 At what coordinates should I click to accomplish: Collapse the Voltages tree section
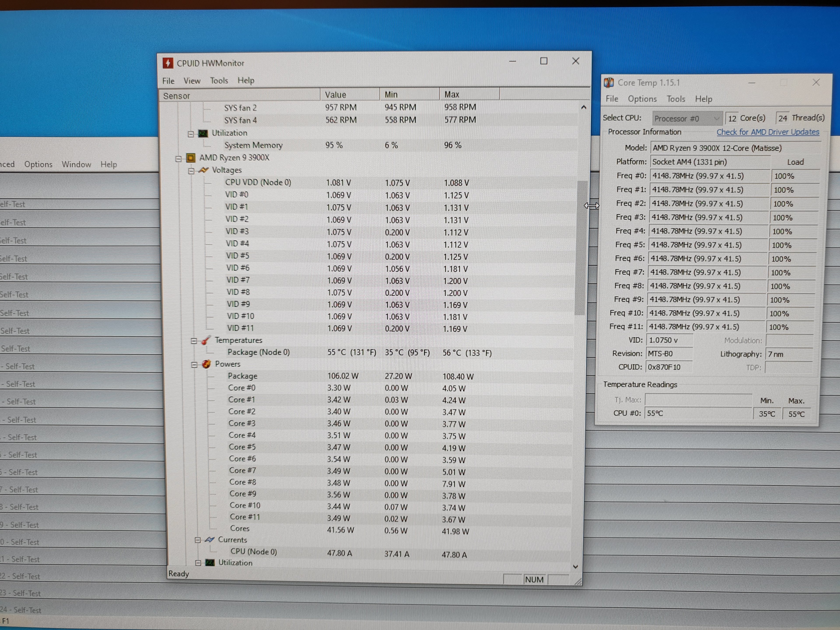click(191, 171)
